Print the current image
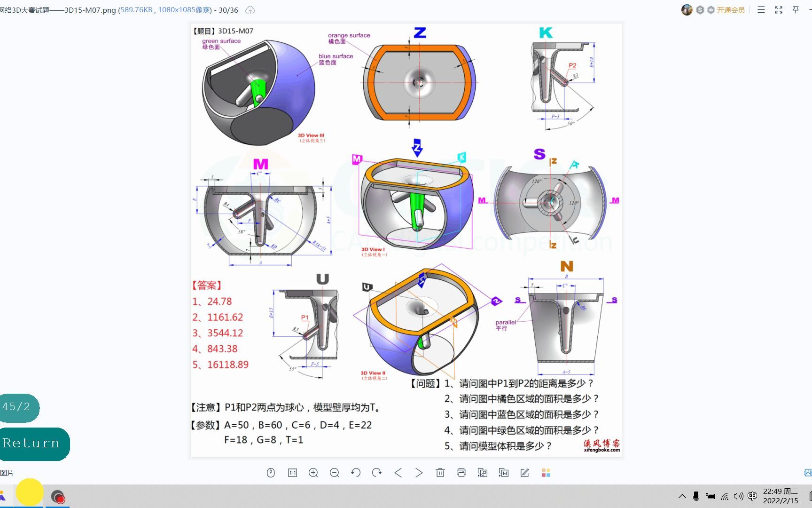This screenshot has width=812, height=508. 461,473
